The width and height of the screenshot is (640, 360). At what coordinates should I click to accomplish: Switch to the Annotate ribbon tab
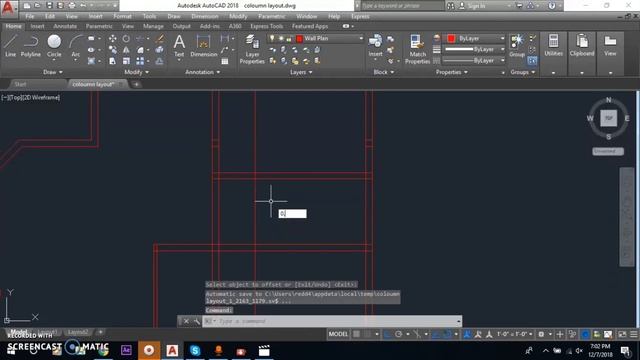pos(65,26)
